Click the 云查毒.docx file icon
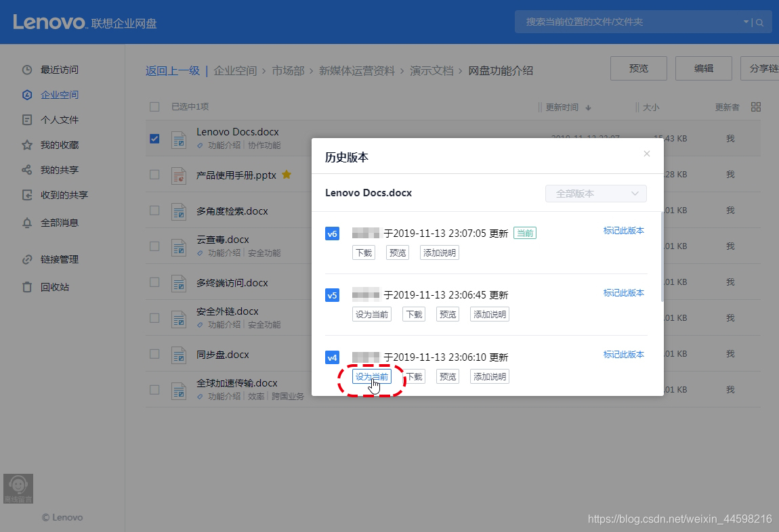779x532 pixels. [x=179, y=247]
